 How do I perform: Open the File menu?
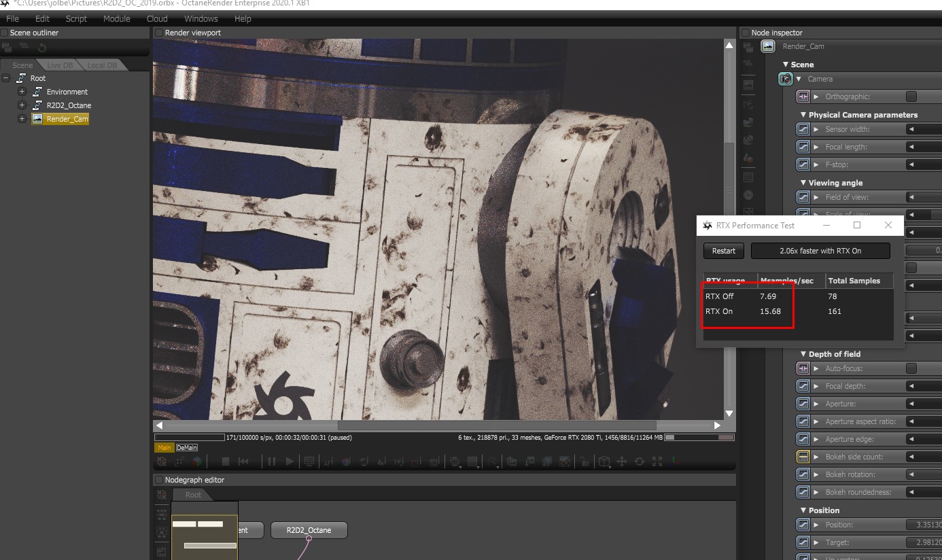tap(12, 18)
